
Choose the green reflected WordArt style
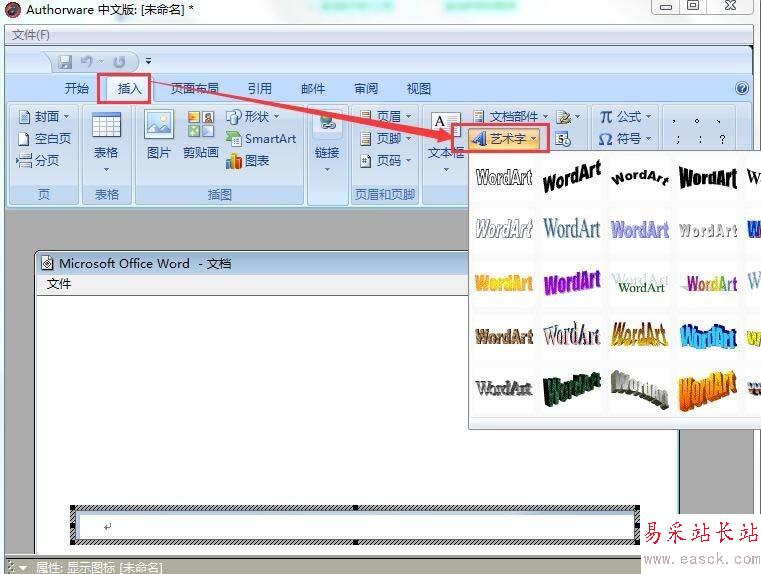pyautogui.click(x=640, y=283)
